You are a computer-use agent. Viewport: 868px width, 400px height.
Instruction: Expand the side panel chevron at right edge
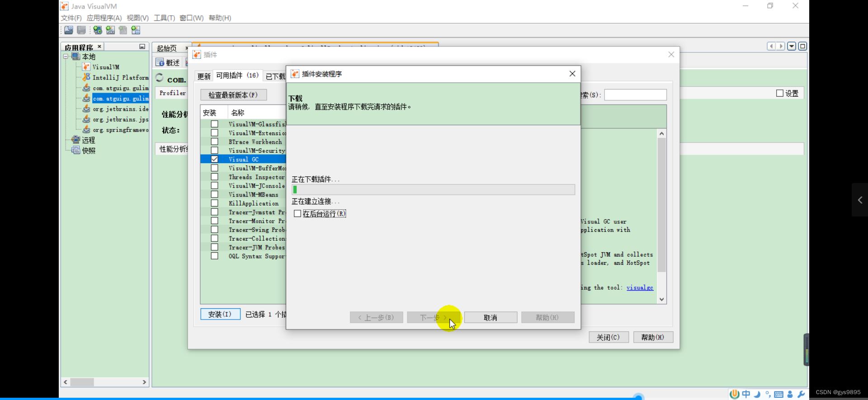tap(860, 200)
